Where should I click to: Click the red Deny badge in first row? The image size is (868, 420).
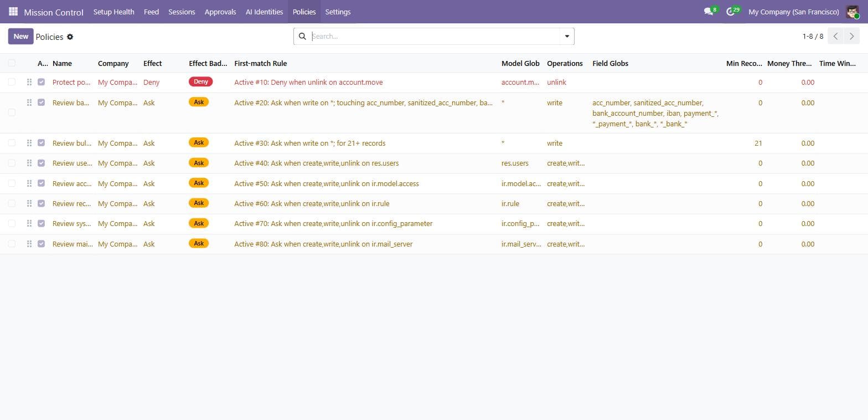point(201,81)
